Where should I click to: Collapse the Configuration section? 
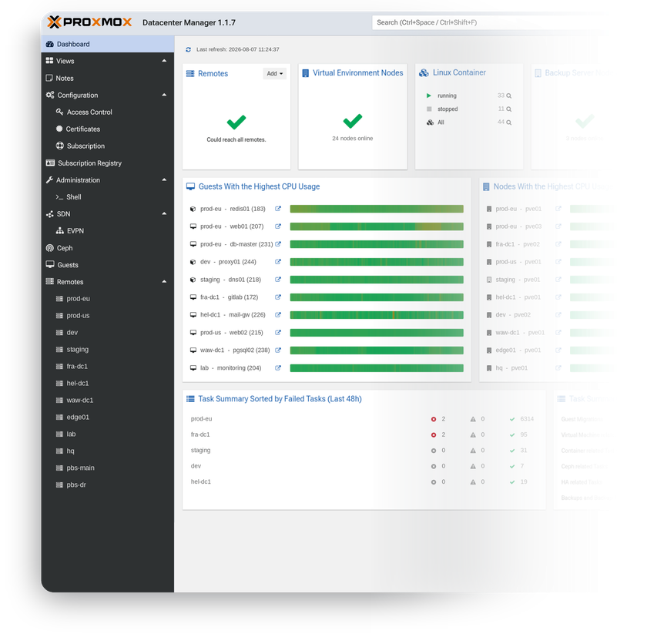pos(164,95)
